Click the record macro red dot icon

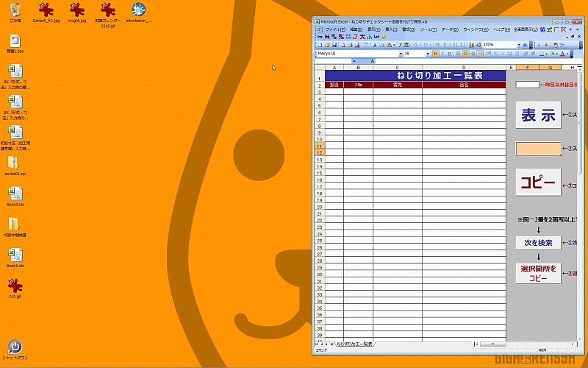[546, 45]
